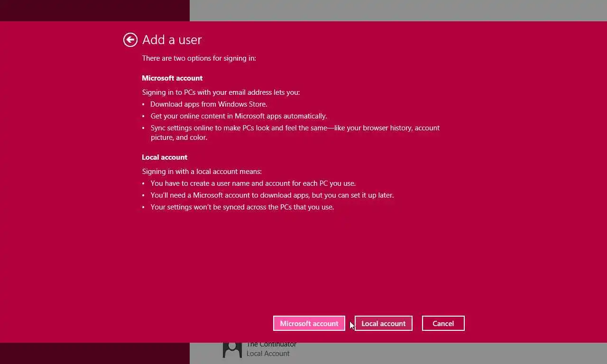Click the user avatar icon in background settings

pyautogui.click(x=232, y=350)
